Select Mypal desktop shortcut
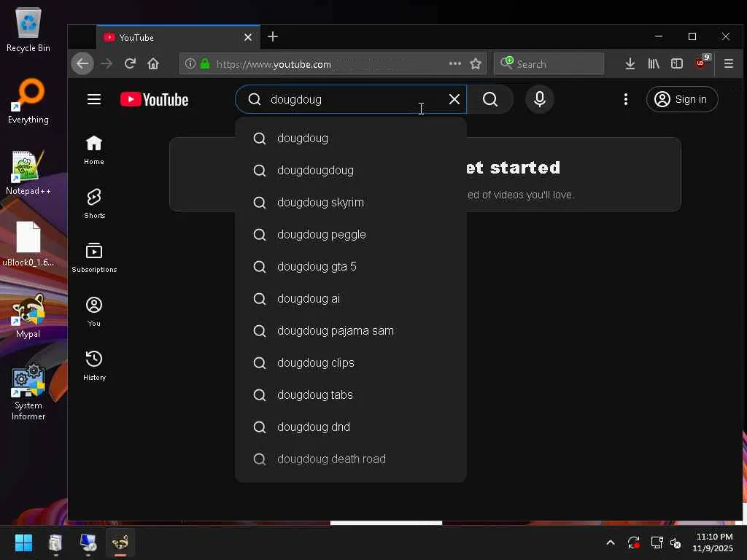 pos(28,316)
